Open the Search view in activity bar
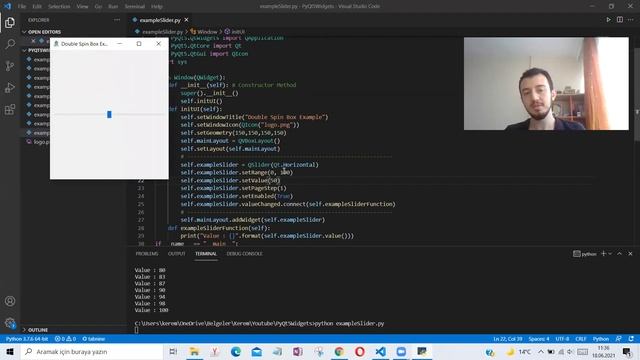This screenshot has width=640, height=360. [x=10, y=44]
